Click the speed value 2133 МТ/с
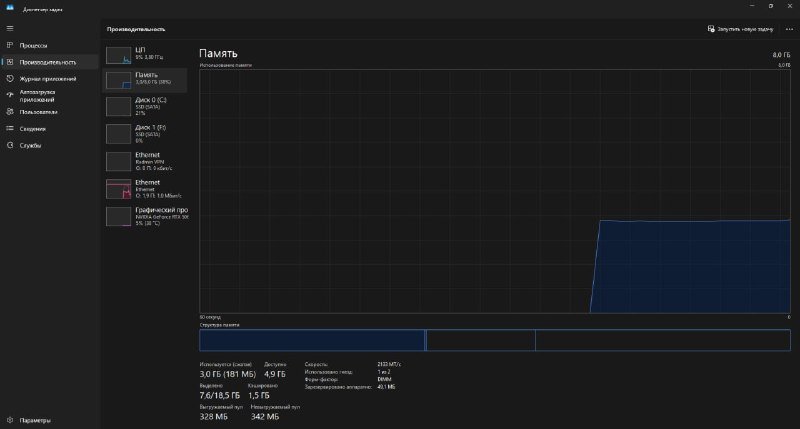The height and width of the screenshot is (429, 800). point(389,364)
